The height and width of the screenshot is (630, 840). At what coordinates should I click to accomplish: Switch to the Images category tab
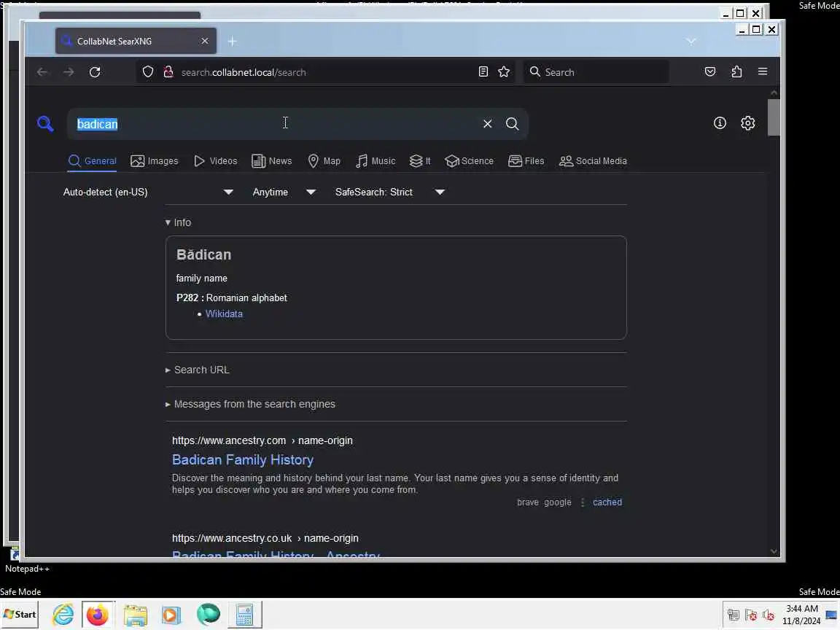click(155, 160)
